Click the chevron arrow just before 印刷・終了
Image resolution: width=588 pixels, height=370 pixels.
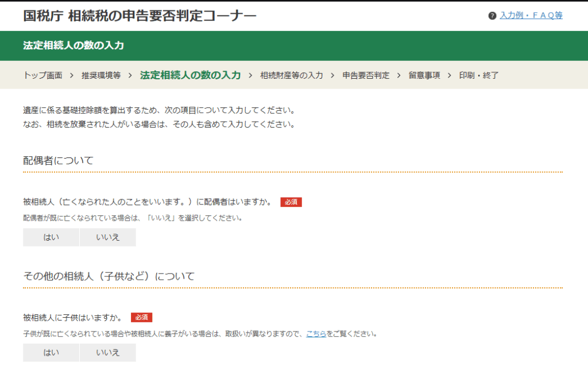coord(450,75)
